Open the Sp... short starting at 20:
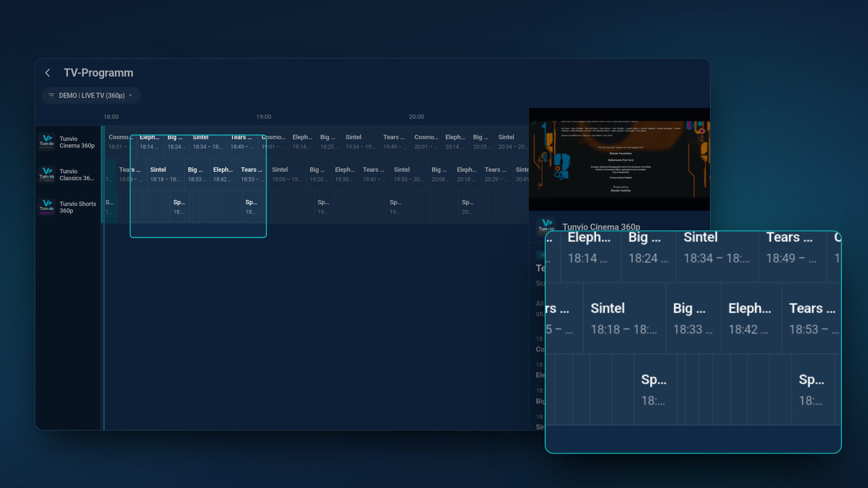This screenshot has width=868, height=488. (x=468, y=207)
